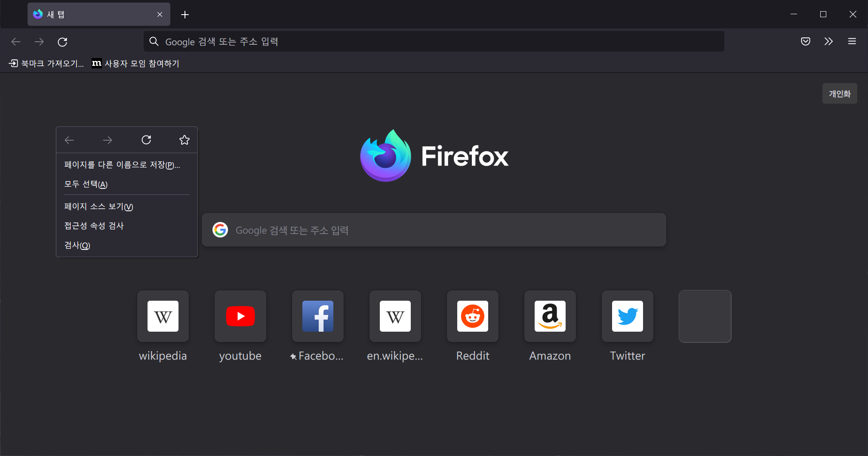Click the context menu forward arrow
Viewport: 868px width, 456px height.
(108, 140)
